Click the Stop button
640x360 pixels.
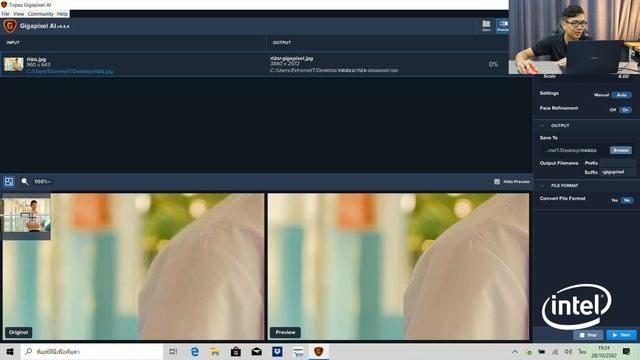pyautogui.click(x=588, y=335)
